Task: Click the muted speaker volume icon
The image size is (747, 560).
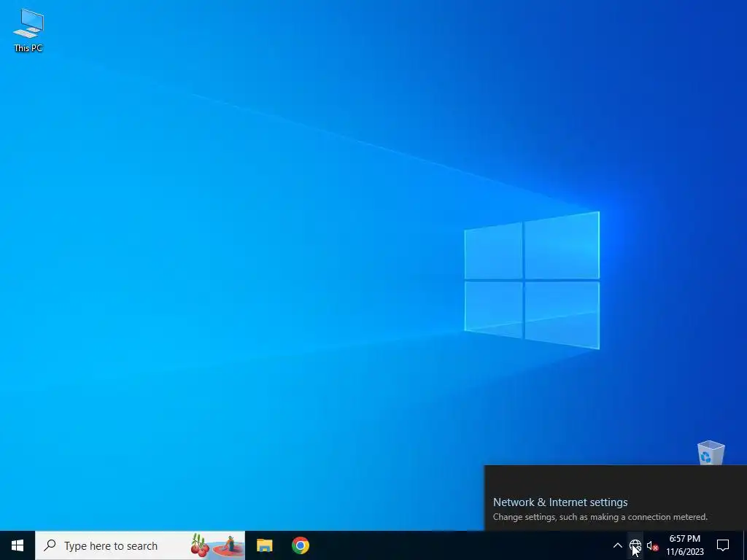Action: [652, 546]
